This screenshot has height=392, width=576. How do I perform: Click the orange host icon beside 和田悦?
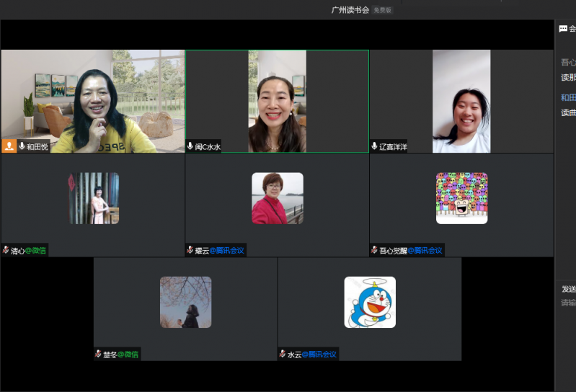[9, 146]
